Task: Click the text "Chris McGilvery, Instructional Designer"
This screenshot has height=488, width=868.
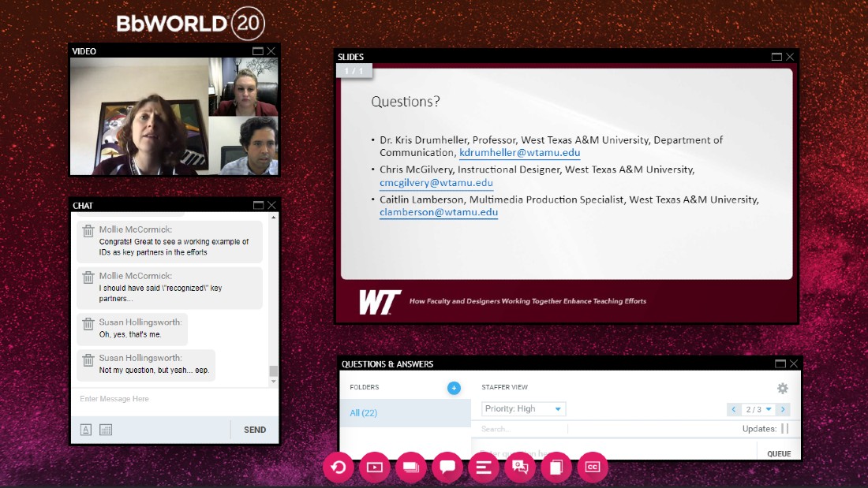Action: tap(469, 169)
